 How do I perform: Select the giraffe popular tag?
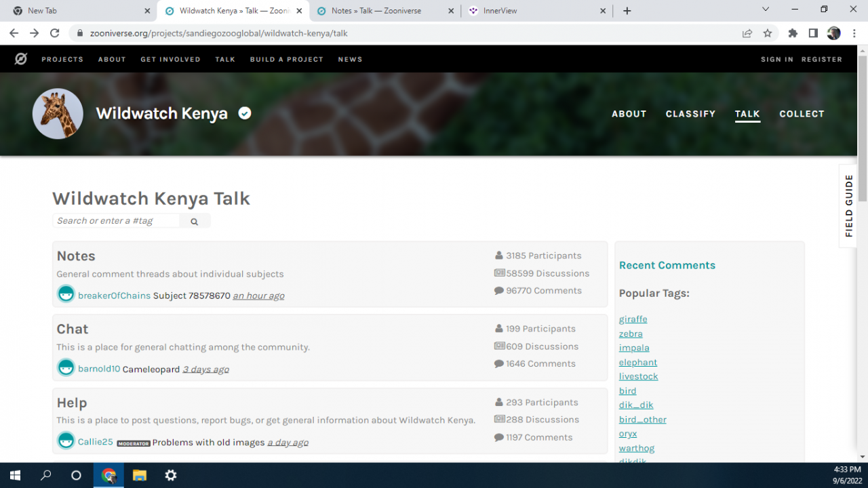(x=633, y=319)
